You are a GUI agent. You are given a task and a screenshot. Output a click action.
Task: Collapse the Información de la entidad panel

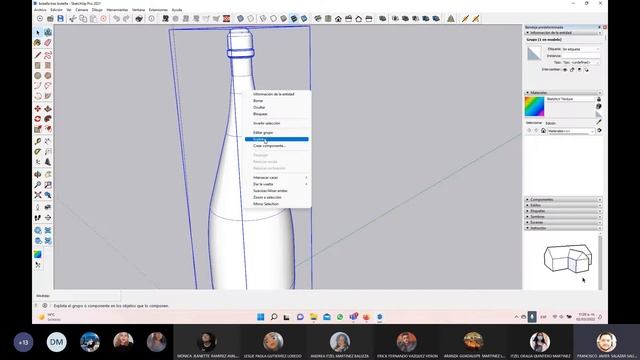pos(563,33)
